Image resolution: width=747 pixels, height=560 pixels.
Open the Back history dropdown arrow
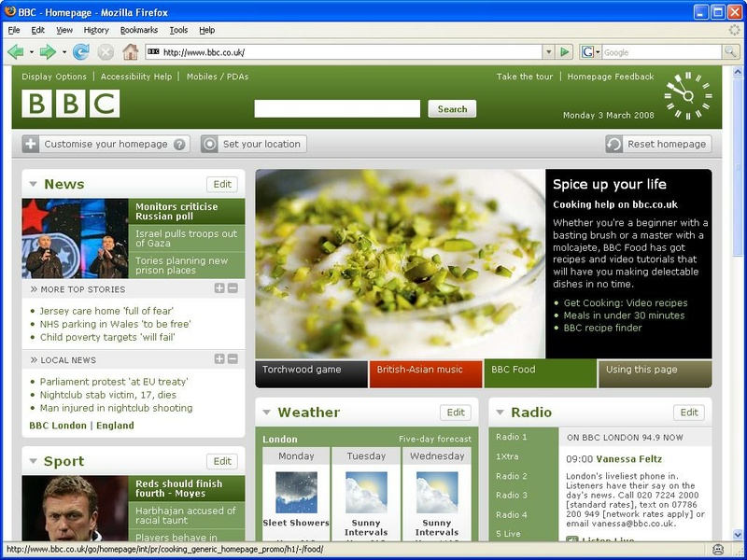pyautogui.click(x=32, y=52)
